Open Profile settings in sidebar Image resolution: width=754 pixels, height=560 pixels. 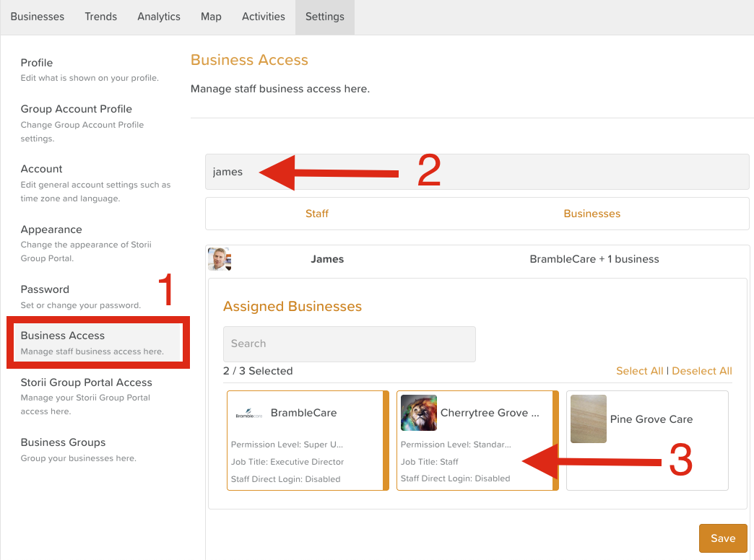[90, 70]
